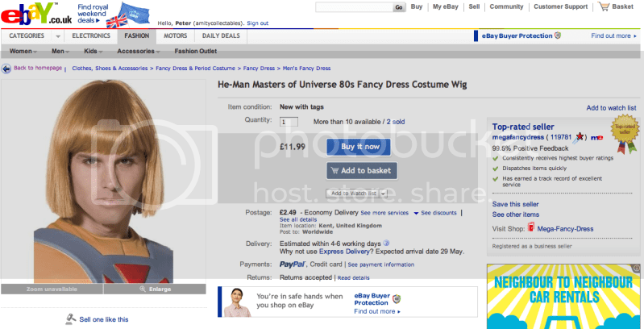Visit the Mega-Fancy-Dress shop link
Viewport: 644px width, 329px height.
pyautogui.click(x=565, y=229)
